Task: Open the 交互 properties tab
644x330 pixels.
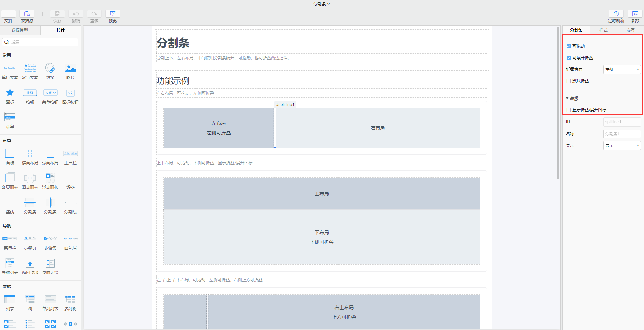Action: click(630, 30)
